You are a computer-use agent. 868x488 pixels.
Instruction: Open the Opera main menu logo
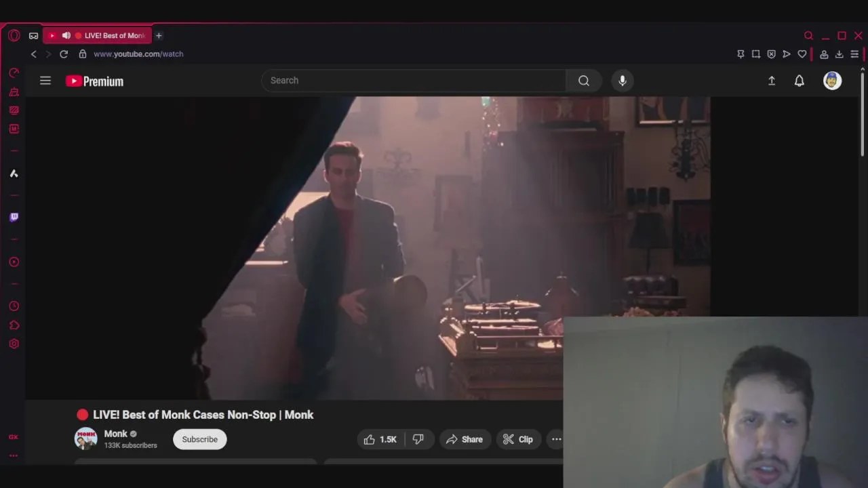coord(14,35)
